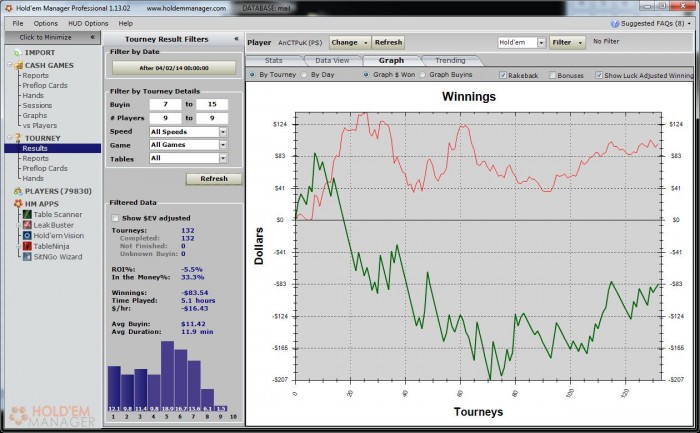This screenshot has width=700, height=433.
Task: Collapse the TOURNEY tree node
Action: point(9,137)
